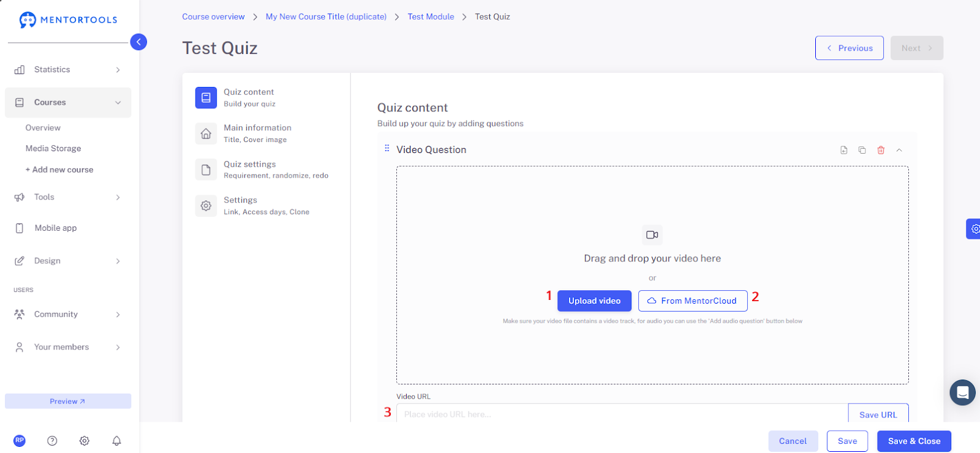Open the blue side settings tab on right edge

coord(974,229)
